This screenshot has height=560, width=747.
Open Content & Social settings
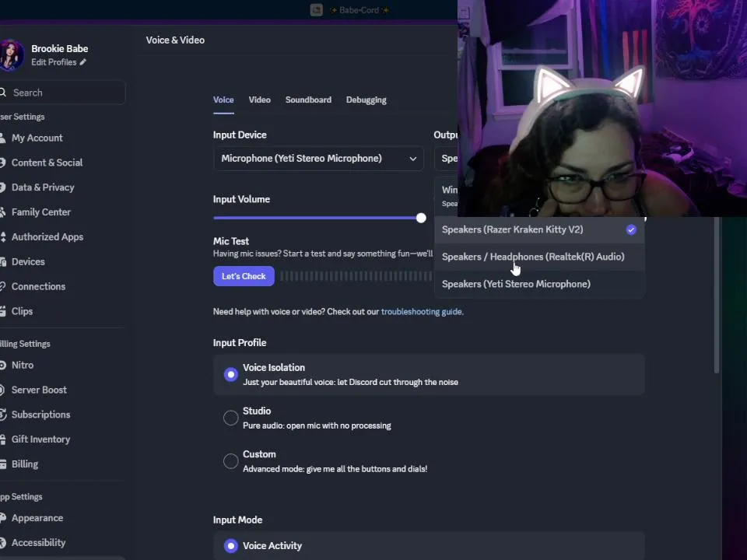[x=47, y=163]
